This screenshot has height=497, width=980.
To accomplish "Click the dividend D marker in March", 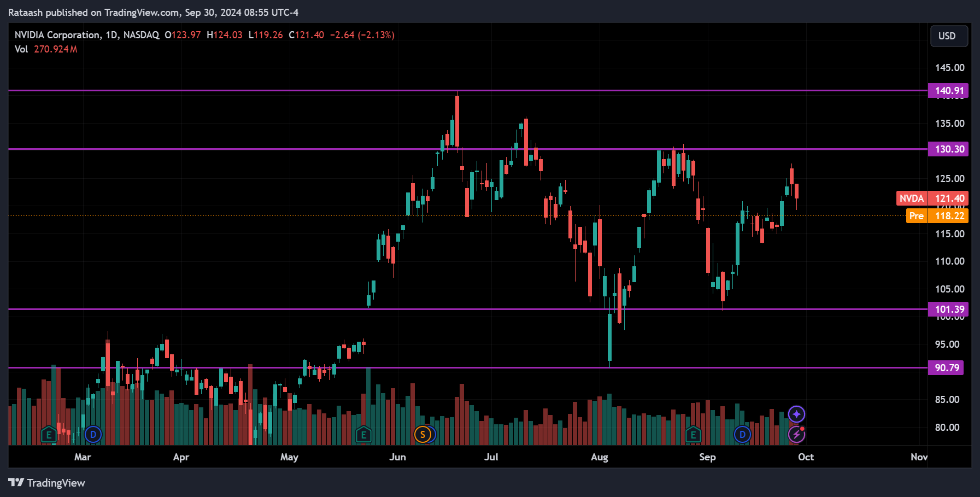I will 93,435.
